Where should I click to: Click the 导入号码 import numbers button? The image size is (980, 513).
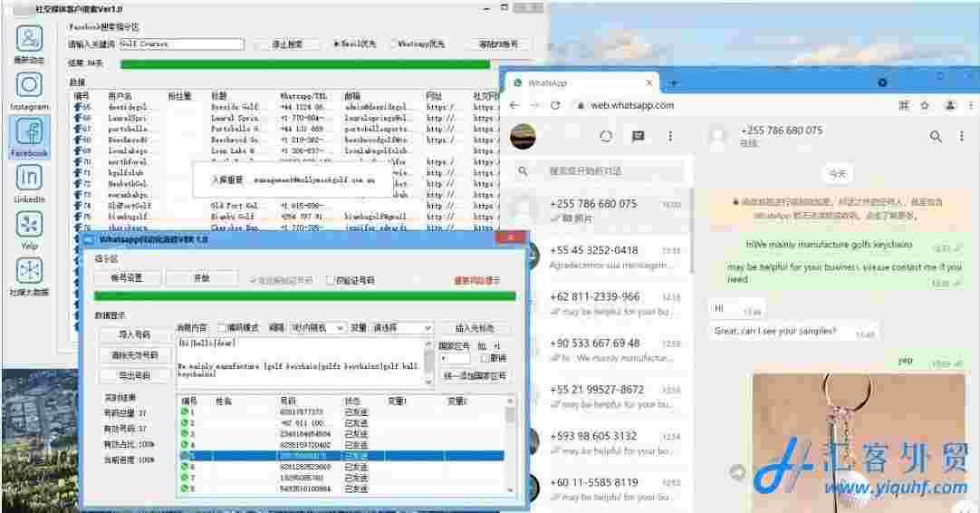[x=134, y=334]
